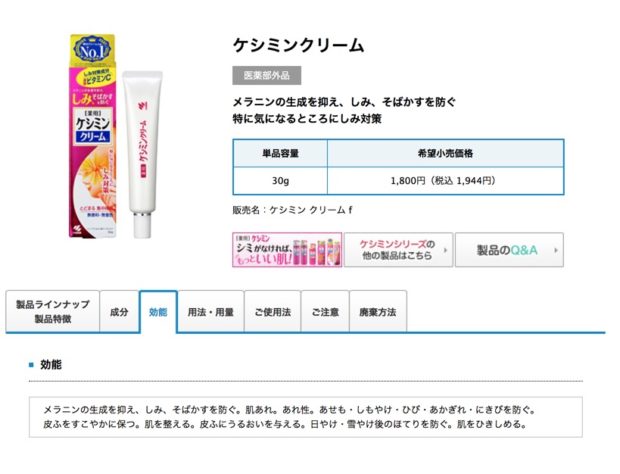Click the 医薬部外品 gray label
The width and height of the screenshot is (620, 474).
[x=267, y=75]
